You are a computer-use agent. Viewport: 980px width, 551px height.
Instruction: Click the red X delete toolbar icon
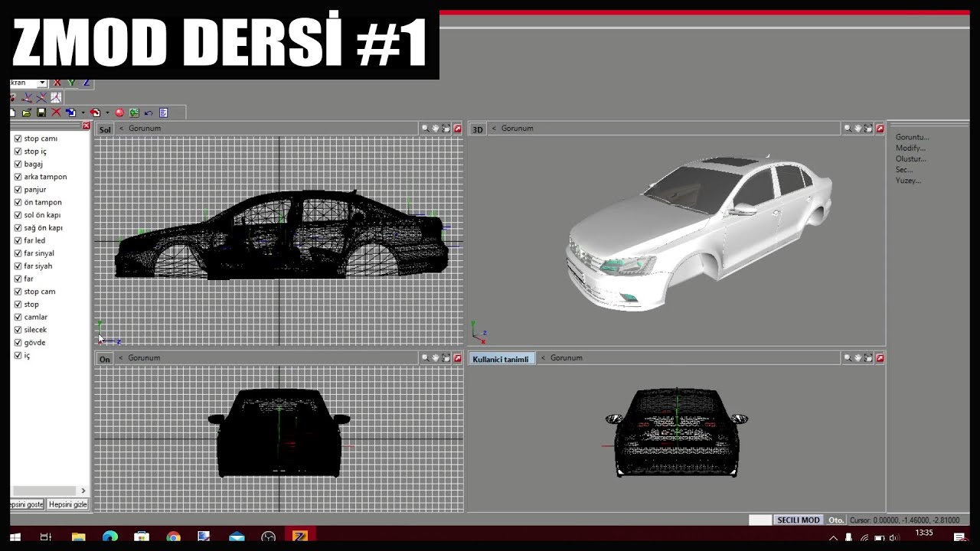pos(56,112)
